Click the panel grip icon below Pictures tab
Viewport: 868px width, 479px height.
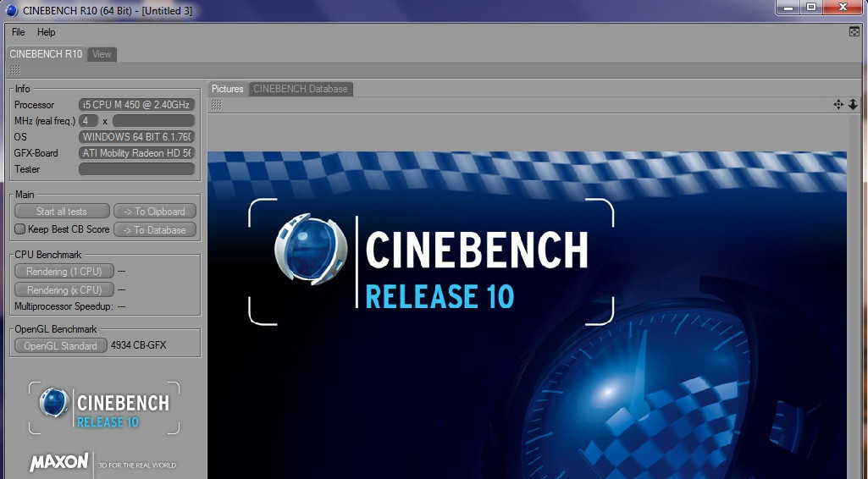[217, 105]
